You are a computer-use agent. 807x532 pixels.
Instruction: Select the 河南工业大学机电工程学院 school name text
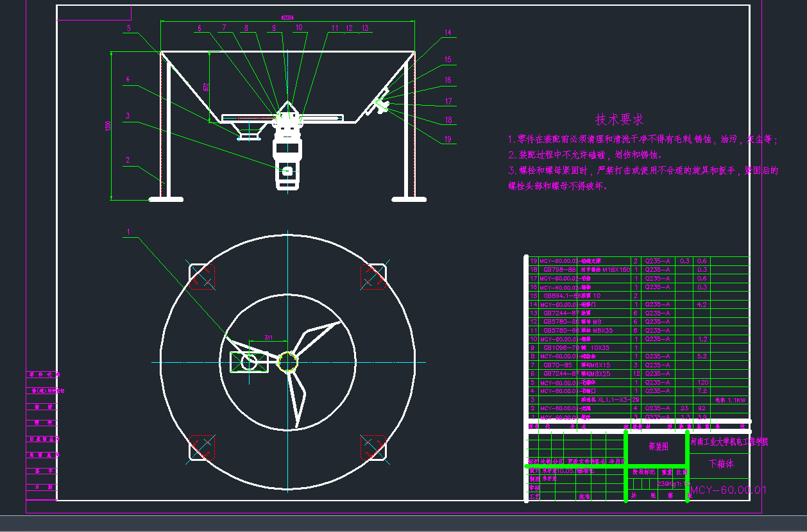tap(729, 442)
